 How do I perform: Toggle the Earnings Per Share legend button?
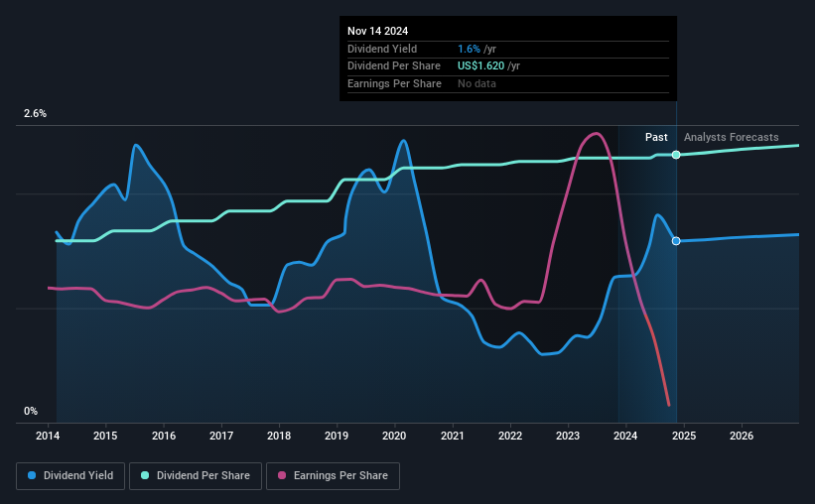(x=334, y=476)
